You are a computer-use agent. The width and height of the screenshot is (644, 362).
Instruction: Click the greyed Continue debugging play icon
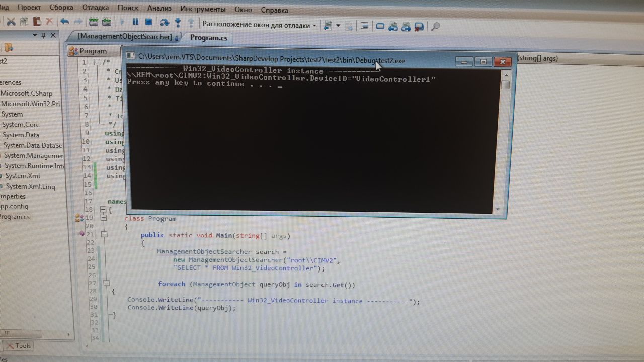(x=122, y=22)
